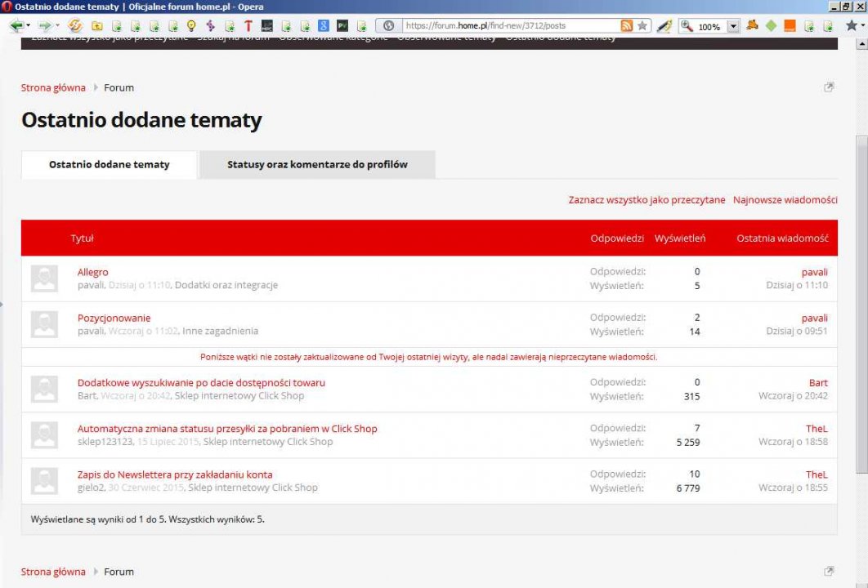The height and width of the screenshot is (588, 868).
Task: Click the yellow lightbulb bookmark icon
Action: (x=191, y=25)
